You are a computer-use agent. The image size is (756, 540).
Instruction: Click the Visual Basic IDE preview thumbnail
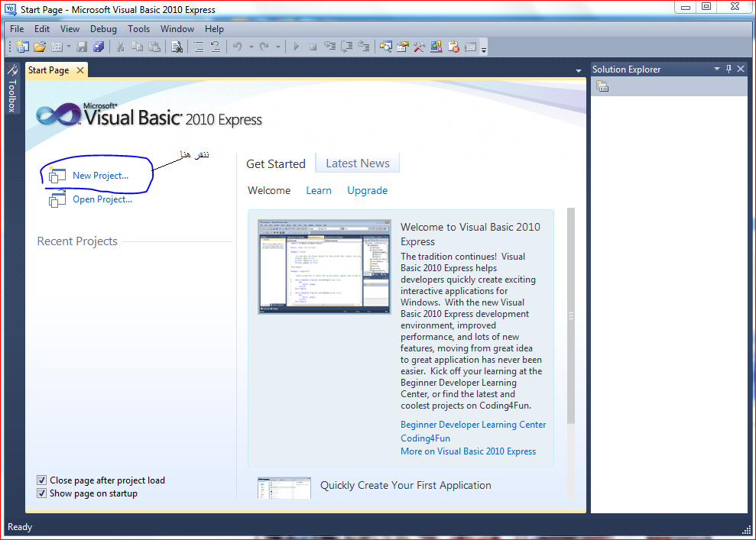coord(324,267)
